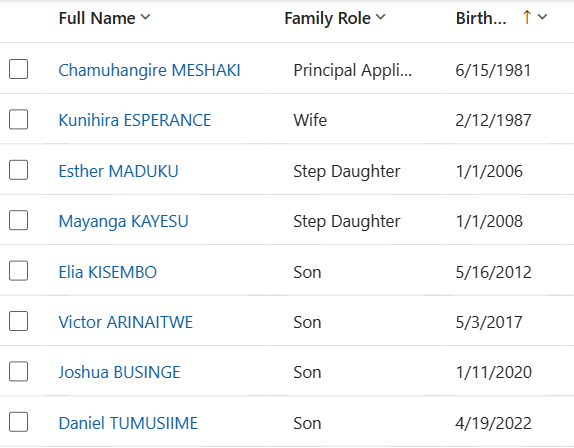The image size is (574, 448).
Task: Select the checkbox for Chamuhangire MESHAKI
Action: pyautogui.click(x=19, y=69)
